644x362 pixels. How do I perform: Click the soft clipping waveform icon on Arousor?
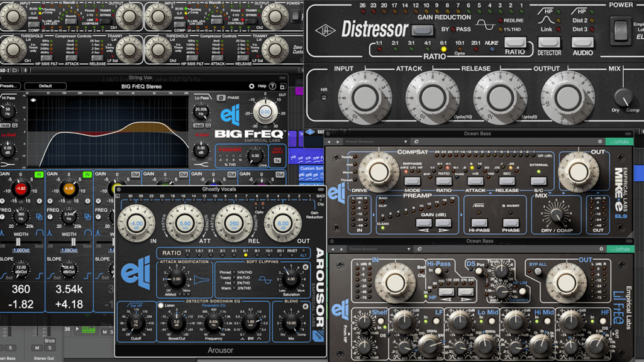[265, 280]
